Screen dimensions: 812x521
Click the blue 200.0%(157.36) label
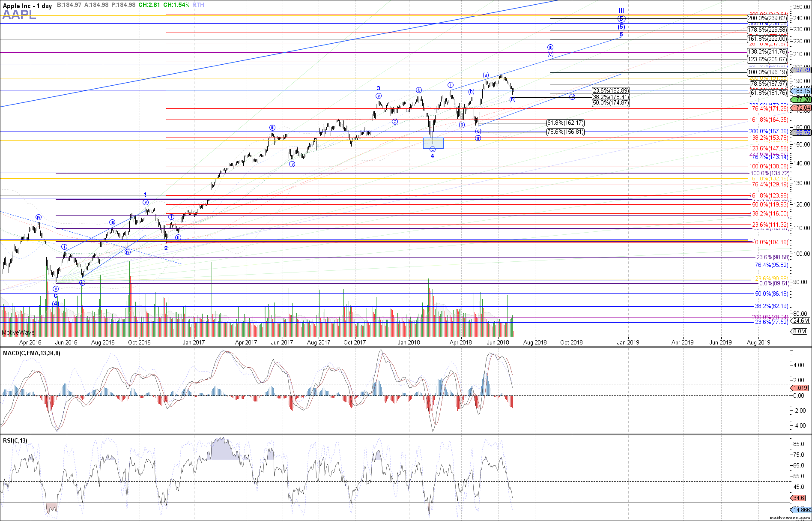point(769,132)
